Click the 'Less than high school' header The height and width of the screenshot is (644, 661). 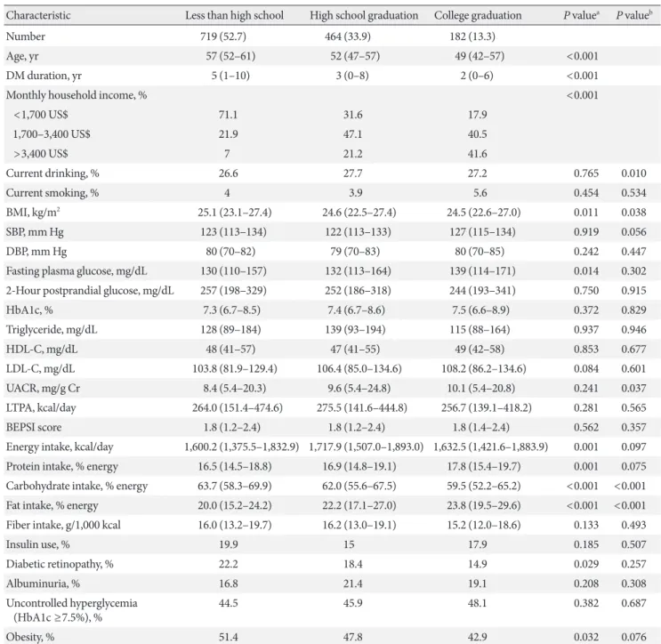tap(234, 16)
